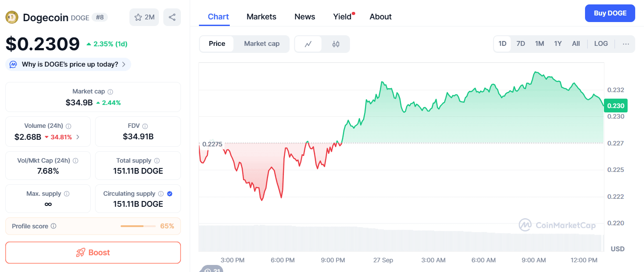Open the Markets tab

coord(261,17)
